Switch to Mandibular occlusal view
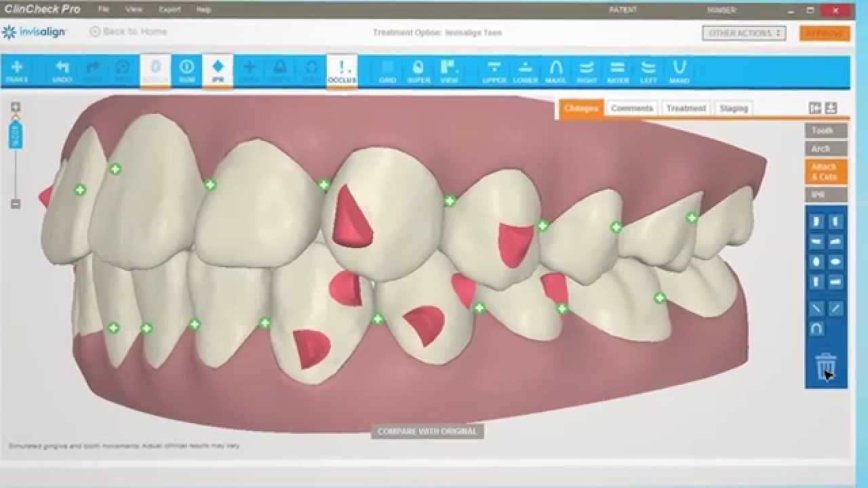 pos(679,71)
